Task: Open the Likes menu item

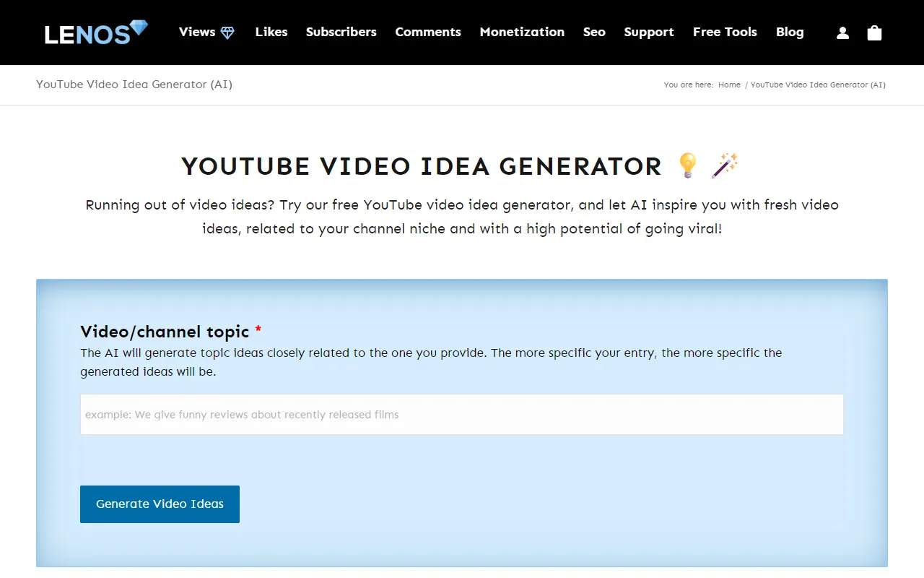Action: pos(271,32)
